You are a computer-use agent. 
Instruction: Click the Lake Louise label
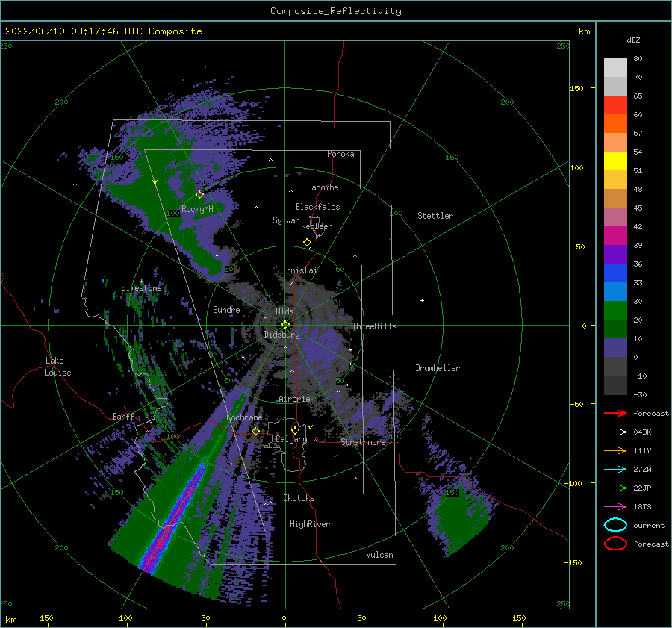point(57,367)
